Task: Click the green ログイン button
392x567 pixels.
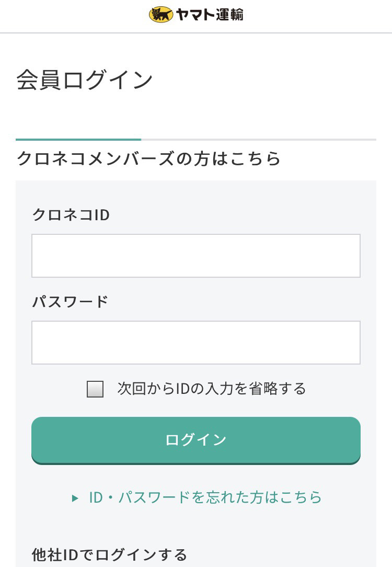Action: click(x=196, y=440)
